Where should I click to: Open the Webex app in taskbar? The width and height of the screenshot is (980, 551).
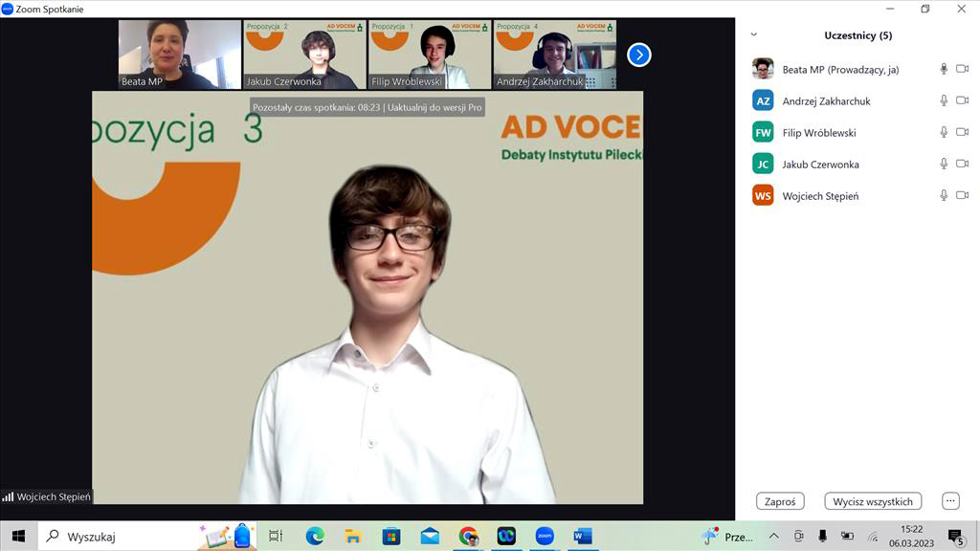(506, 536)
